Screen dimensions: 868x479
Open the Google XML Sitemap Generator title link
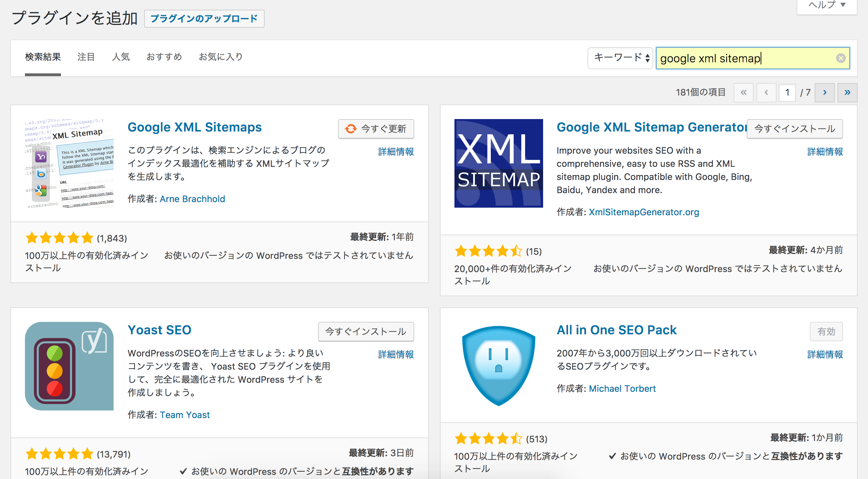652,127
